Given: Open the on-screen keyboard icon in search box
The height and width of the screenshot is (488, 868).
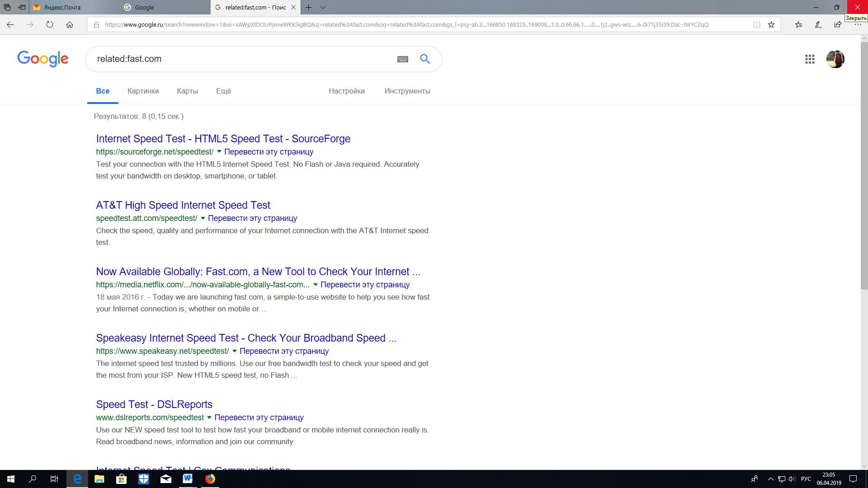Looking at the screenshot, I should coord(403,59).
